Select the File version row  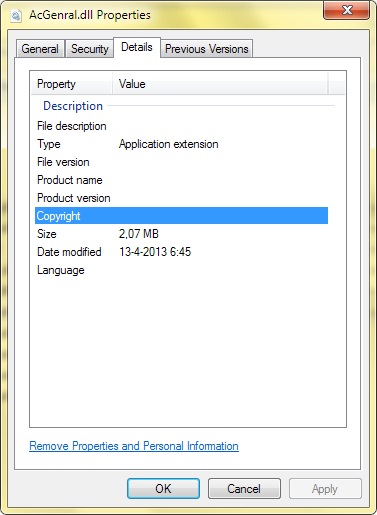click(x=181, y=162)
